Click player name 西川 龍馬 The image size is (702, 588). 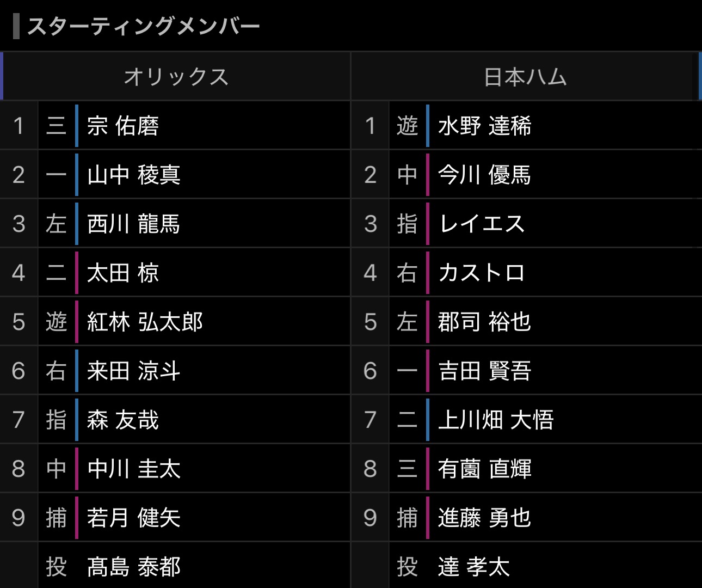pyautogui.click(x=133, y=224)
